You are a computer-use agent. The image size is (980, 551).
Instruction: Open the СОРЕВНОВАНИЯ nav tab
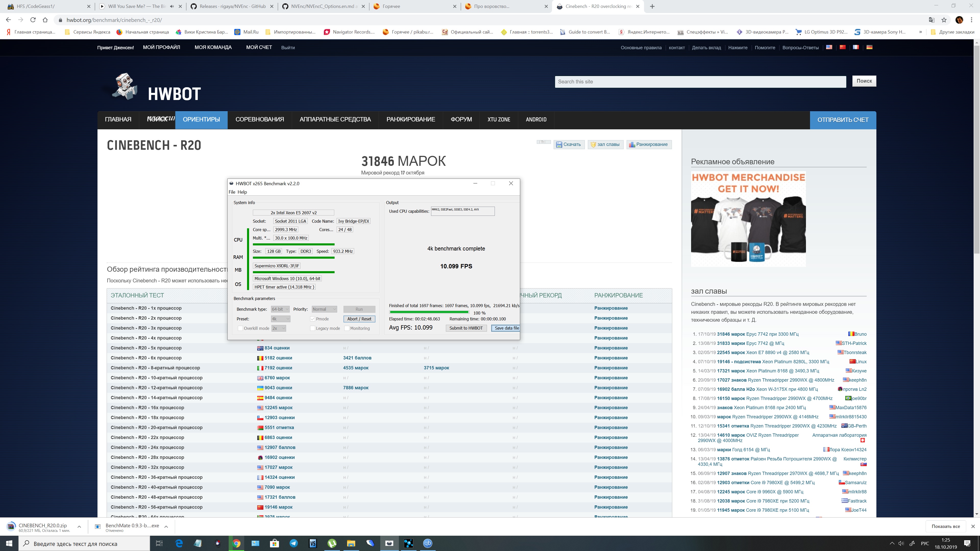tap(260, 119)
